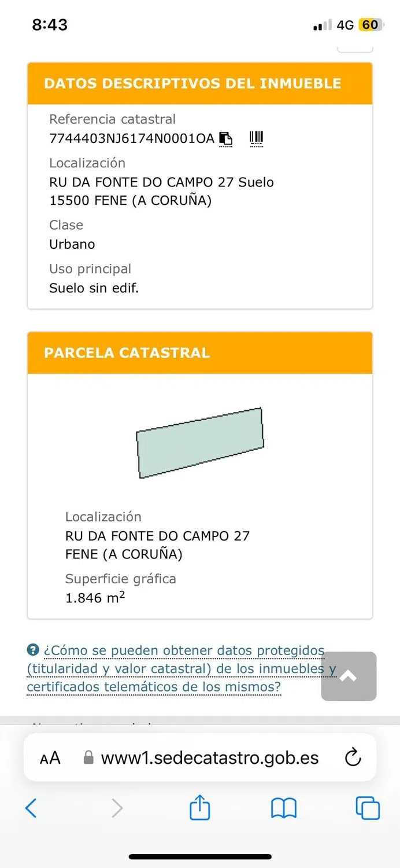Reload the page in Safari
The height and width of the screenshot is (868, 400).
(353, 757)
